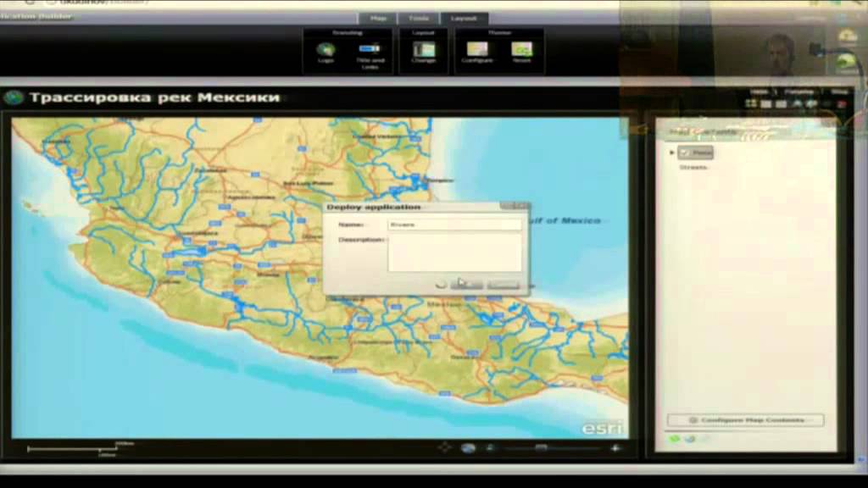Open the Logo branding option
868x488 pixels.
(325, 53)
